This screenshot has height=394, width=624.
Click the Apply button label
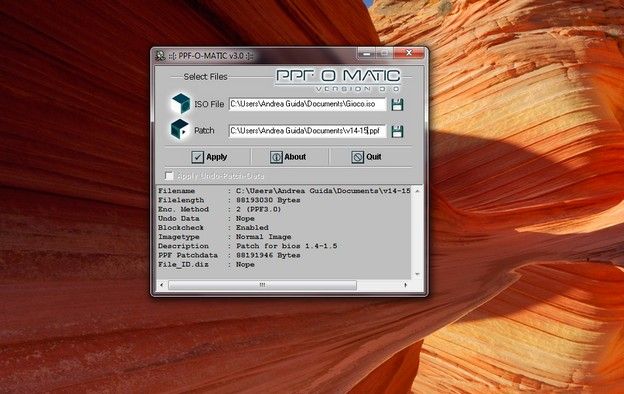216,157
